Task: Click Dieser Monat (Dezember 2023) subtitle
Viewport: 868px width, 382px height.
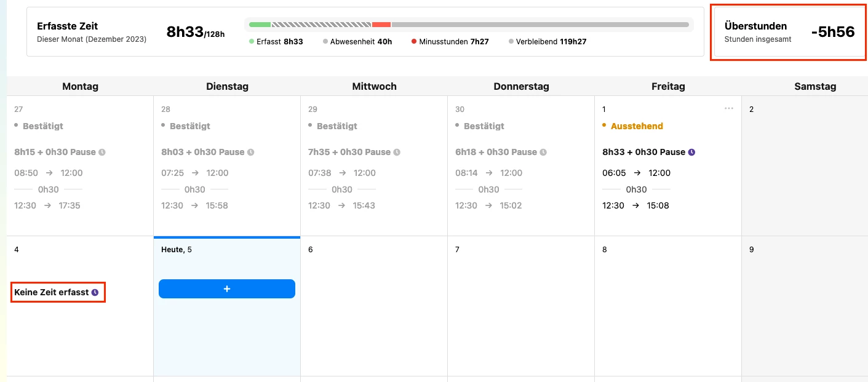Action: pos(92,39)
